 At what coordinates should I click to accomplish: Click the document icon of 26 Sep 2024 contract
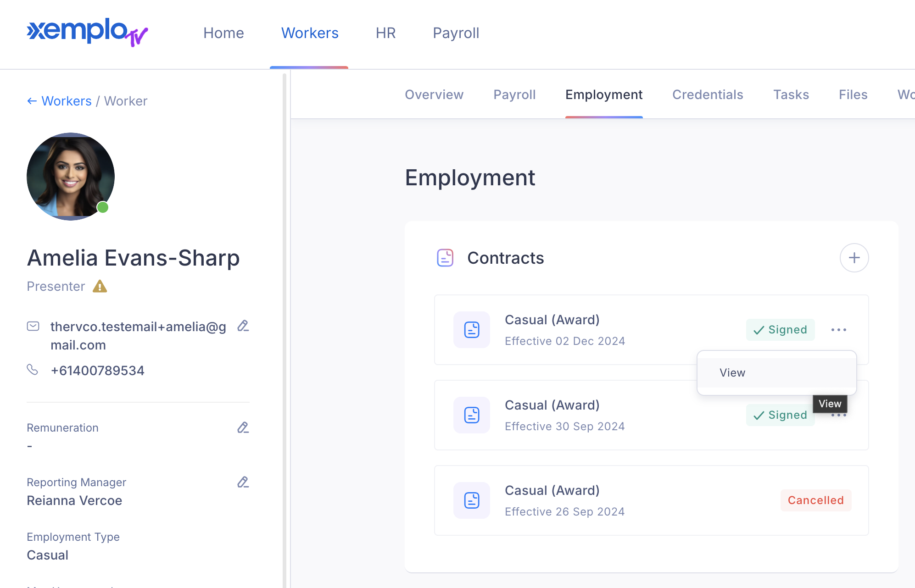click(472, 500)
